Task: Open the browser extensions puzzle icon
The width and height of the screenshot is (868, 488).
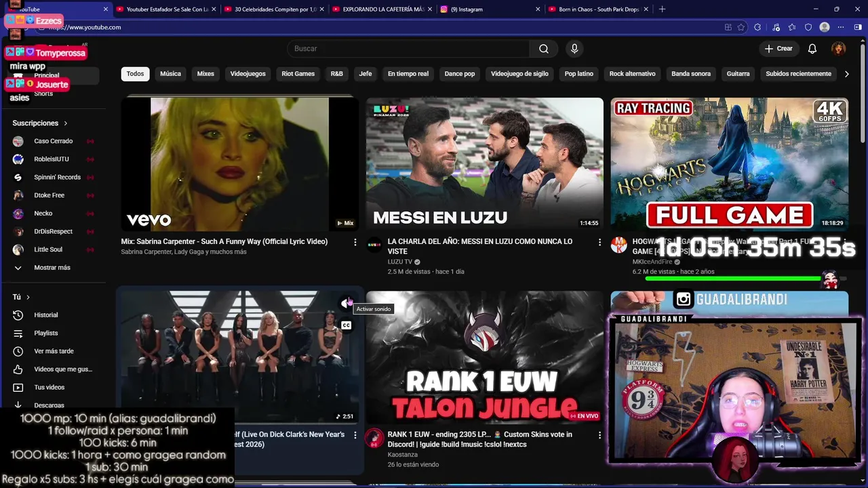Action: pyautogui.click(x=757, y=27)
